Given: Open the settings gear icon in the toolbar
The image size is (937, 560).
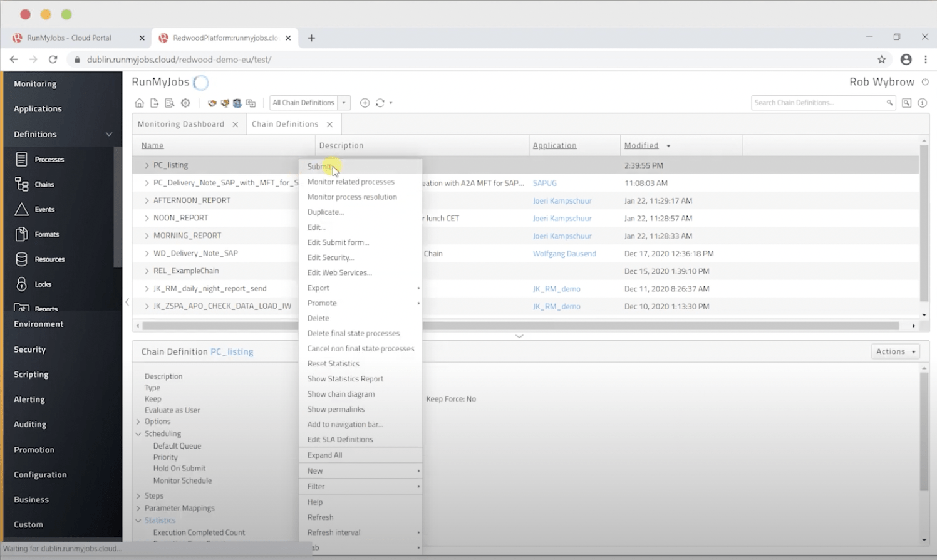Looking at the screenshot, I should point(185,103).
